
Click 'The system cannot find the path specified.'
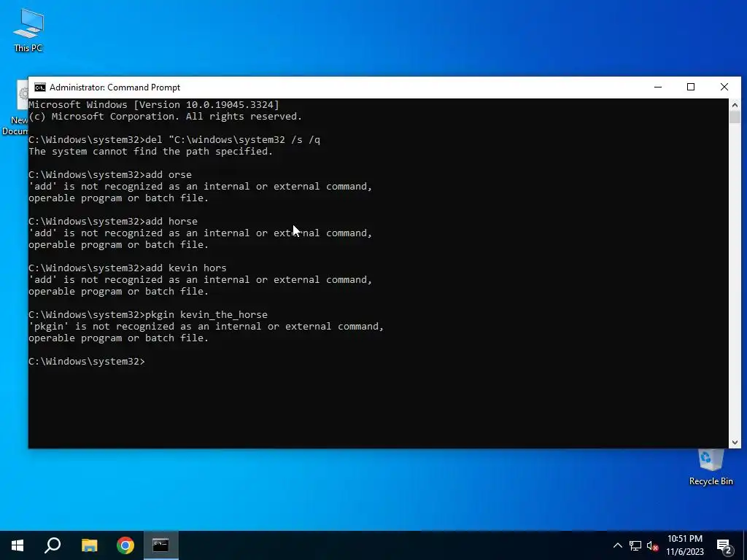150,152
